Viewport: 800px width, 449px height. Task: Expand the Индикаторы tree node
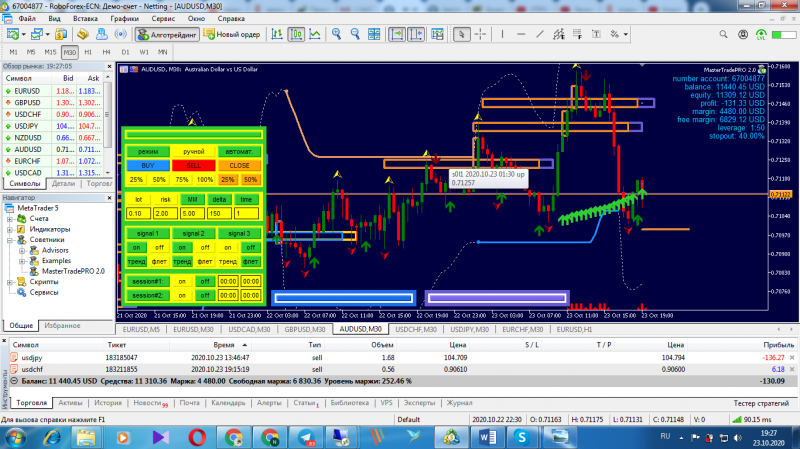pos(10,230)
